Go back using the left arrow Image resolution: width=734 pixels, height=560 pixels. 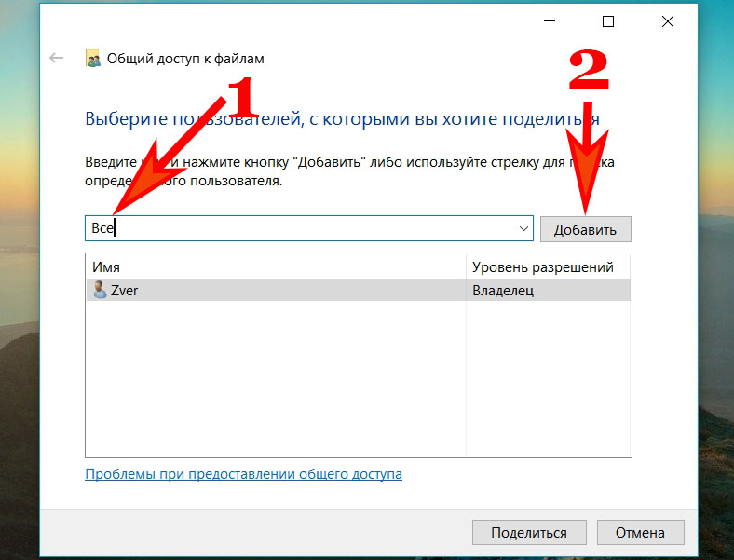(x=56, y=58)
